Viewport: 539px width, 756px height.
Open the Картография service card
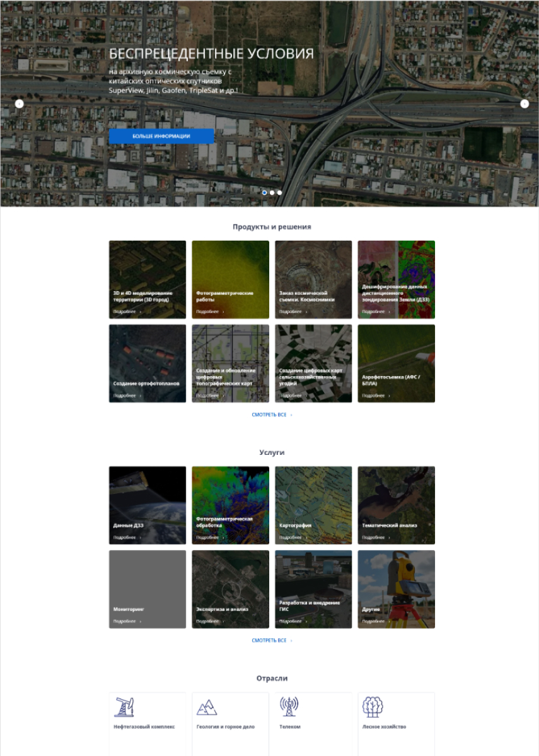313,505
